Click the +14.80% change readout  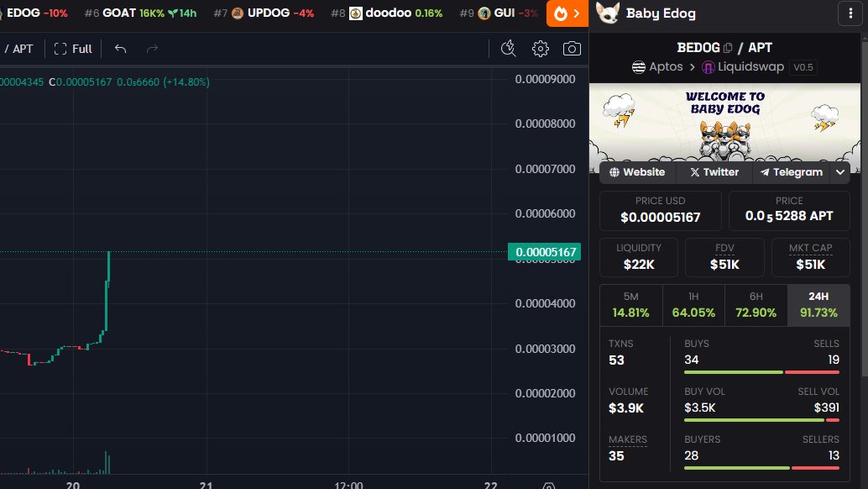coord(186,82)
